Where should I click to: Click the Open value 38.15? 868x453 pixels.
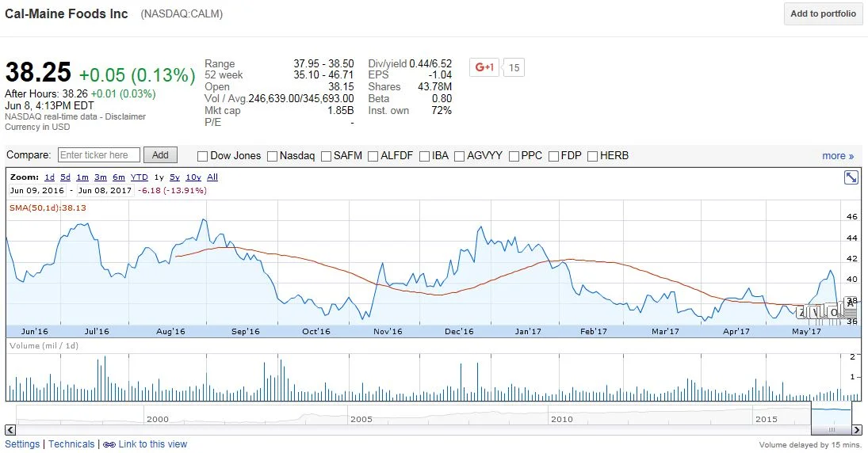tap(341, 87)
